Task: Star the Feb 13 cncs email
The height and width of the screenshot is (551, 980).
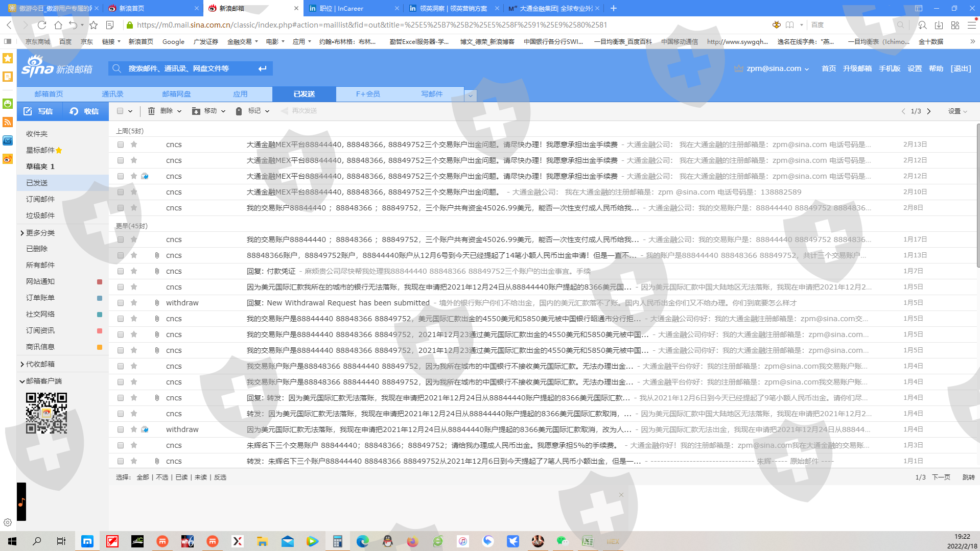Action: coord(134,145)
